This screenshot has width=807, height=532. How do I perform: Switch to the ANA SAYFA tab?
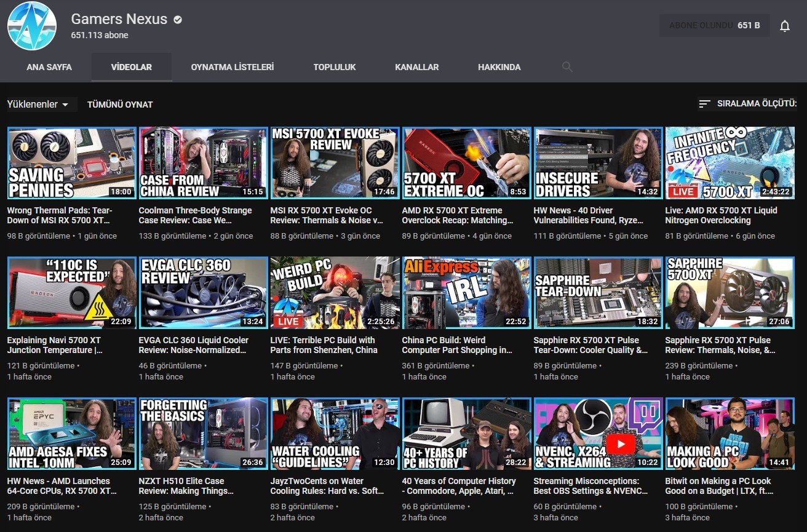coord(49,67)
